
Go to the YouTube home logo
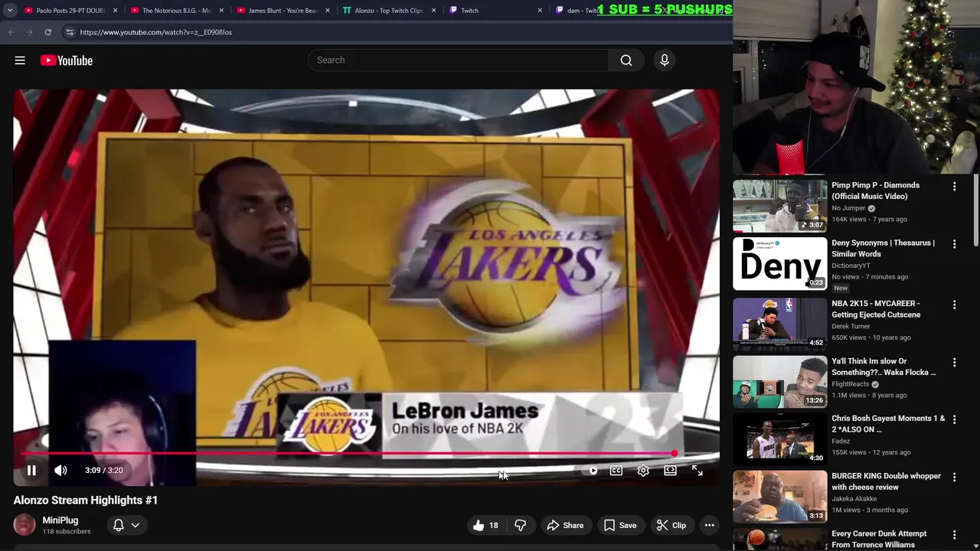67,60
